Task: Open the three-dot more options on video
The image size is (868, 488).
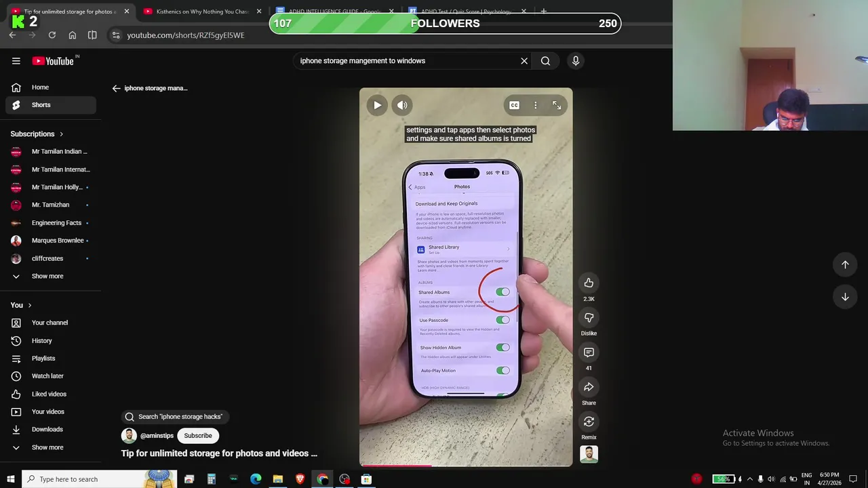Action: [535, 105]
